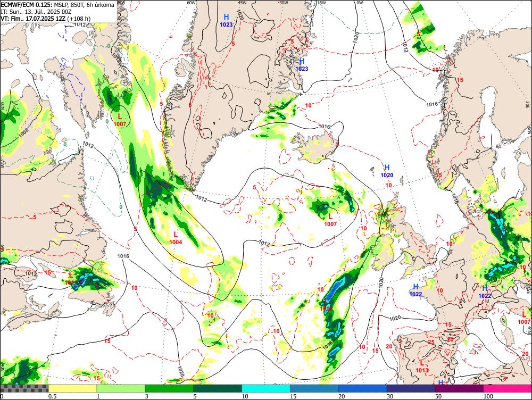Select the dark green 5–10 legend block
The image size is (532, 400).
(x=218, y=388)
